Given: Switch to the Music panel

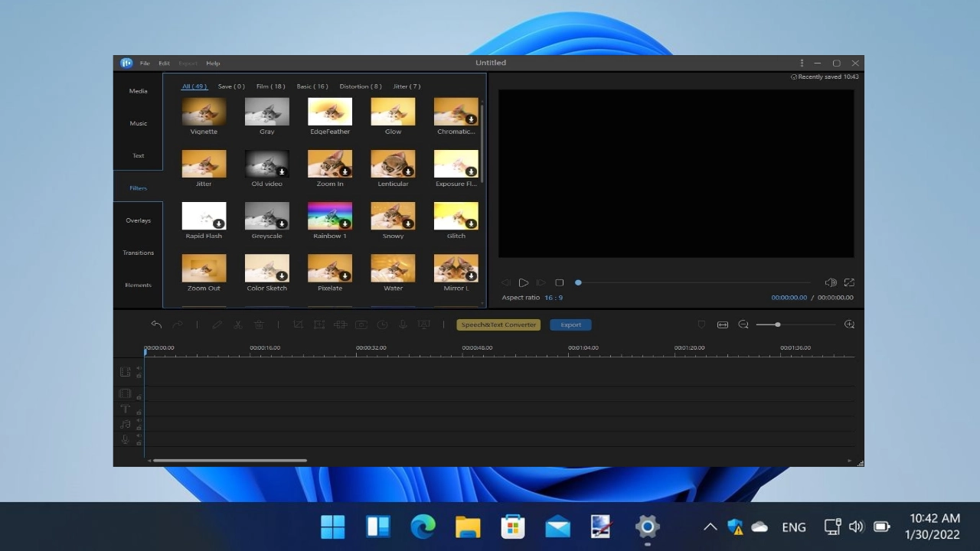Looking at the screenshot, I should click(138, 123).
